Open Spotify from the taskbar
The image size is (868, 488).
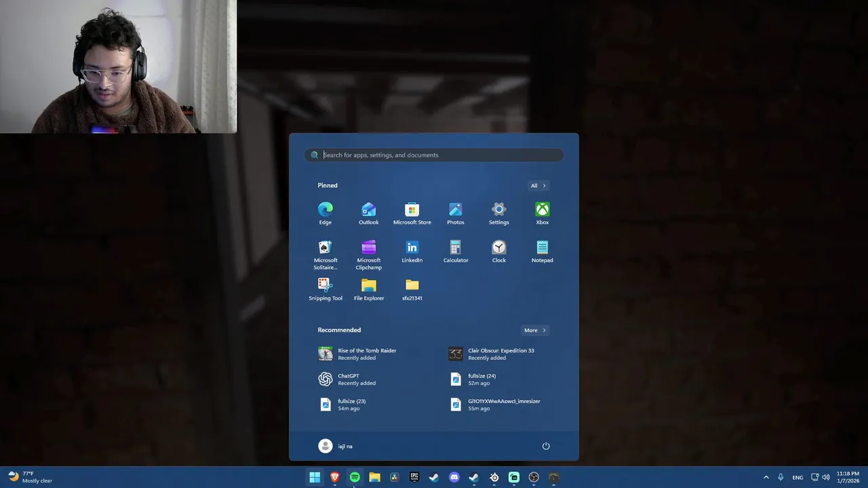pos(355,478)
